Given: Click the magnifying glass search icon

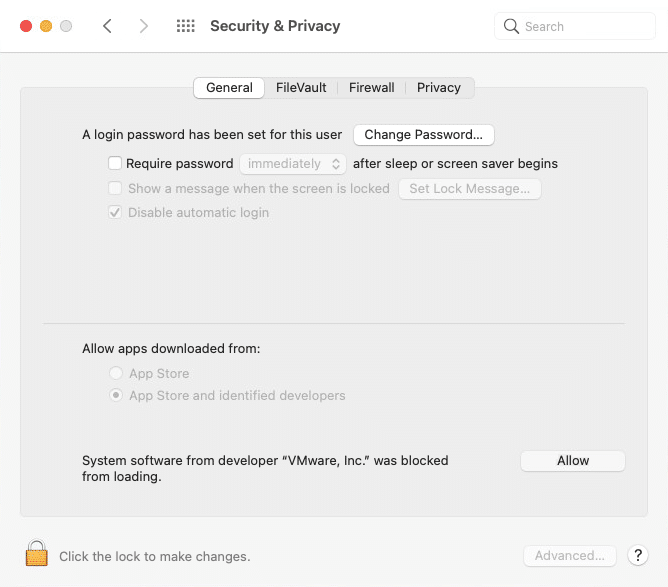Looking at the screenshot, I should pyautogui.click(x=511, y=26).
